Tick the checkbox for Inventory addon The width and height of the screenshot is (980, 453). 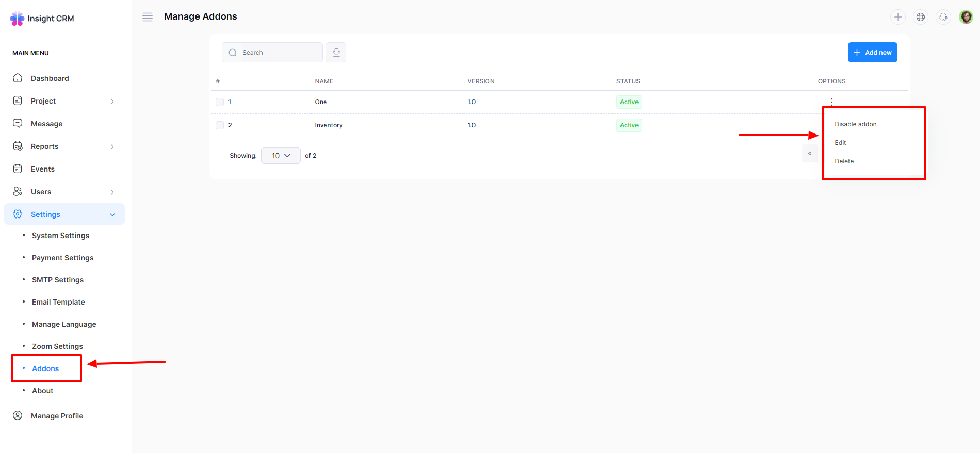[x=220, y=125]
